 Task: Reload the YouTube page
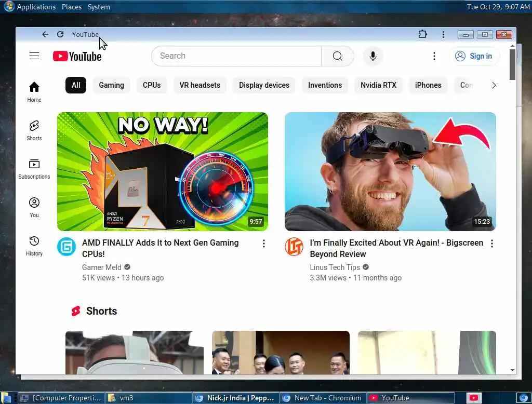(60, 34)
